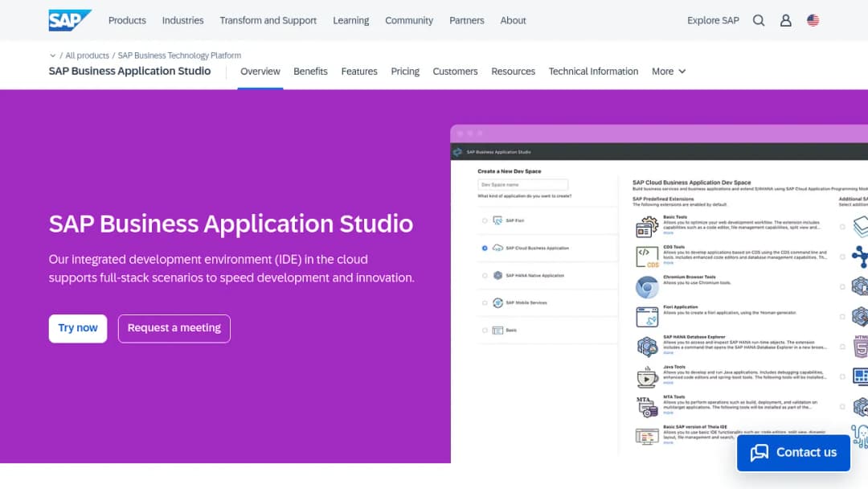Select the SAP Fiori radio button
The width and height of the screenshot is (868, 489).
pyautogui.click(x=485, y=220)
